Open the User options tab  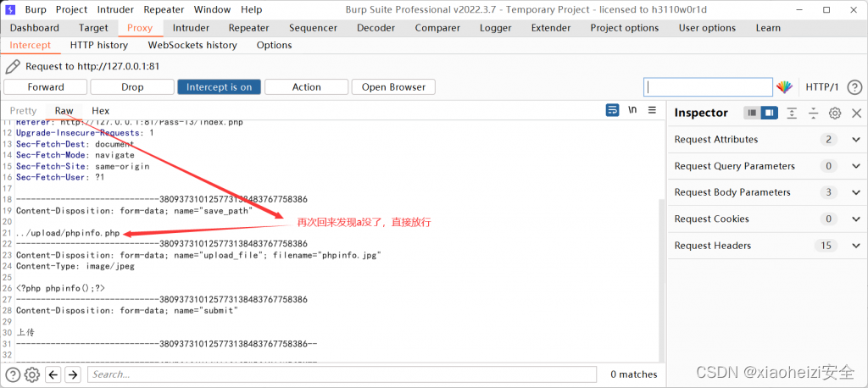(708, 28)
